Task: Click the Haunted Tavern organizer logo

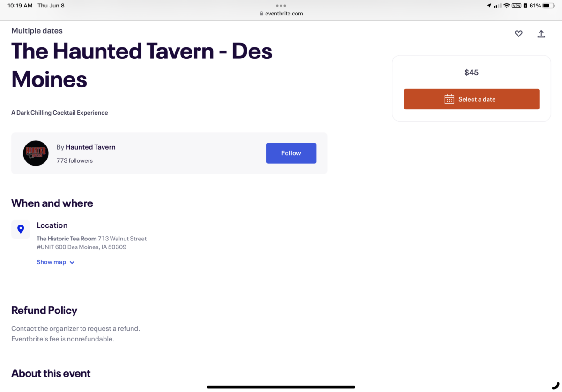Action: pos(36,153)
